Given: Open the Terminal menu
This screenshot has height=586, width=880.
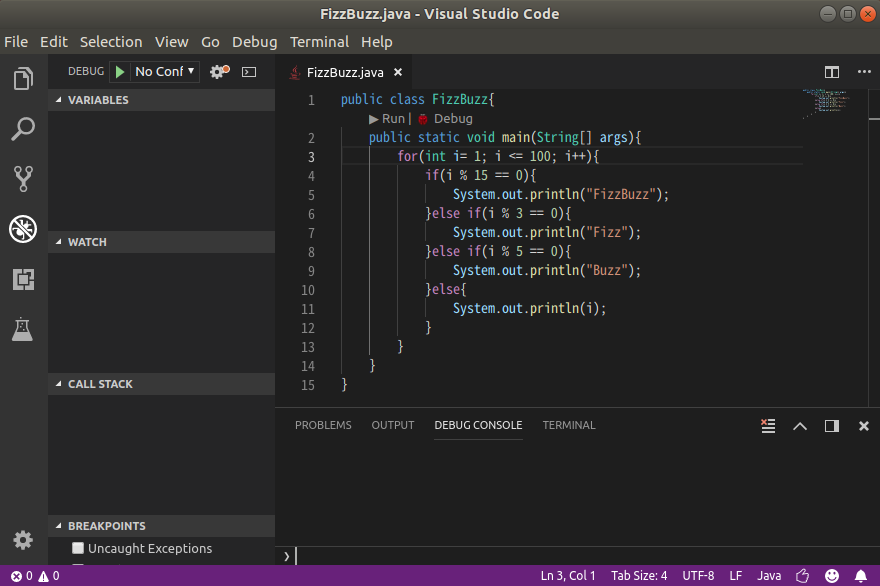Looking at the screenshot, I should coord(319,42).
